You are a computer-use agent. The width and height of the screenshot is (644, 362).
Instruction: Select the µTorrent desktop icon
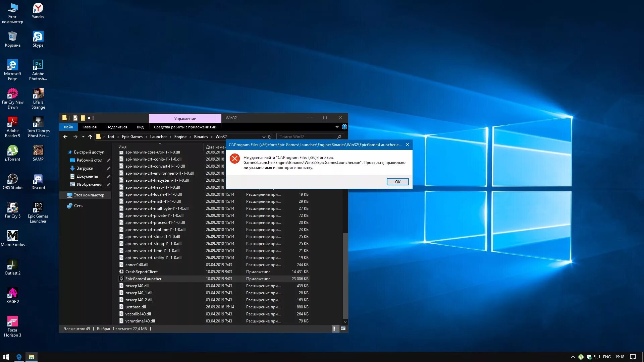coord(12,153)
